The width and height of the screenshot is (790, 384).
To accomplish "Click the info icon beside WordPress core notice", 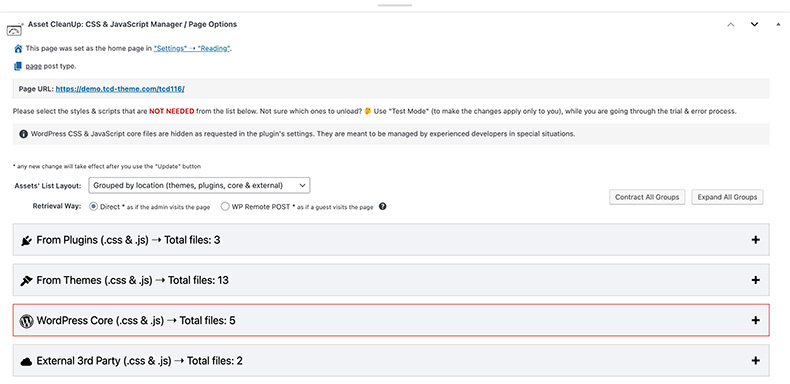I will click(x=23, y=134).
